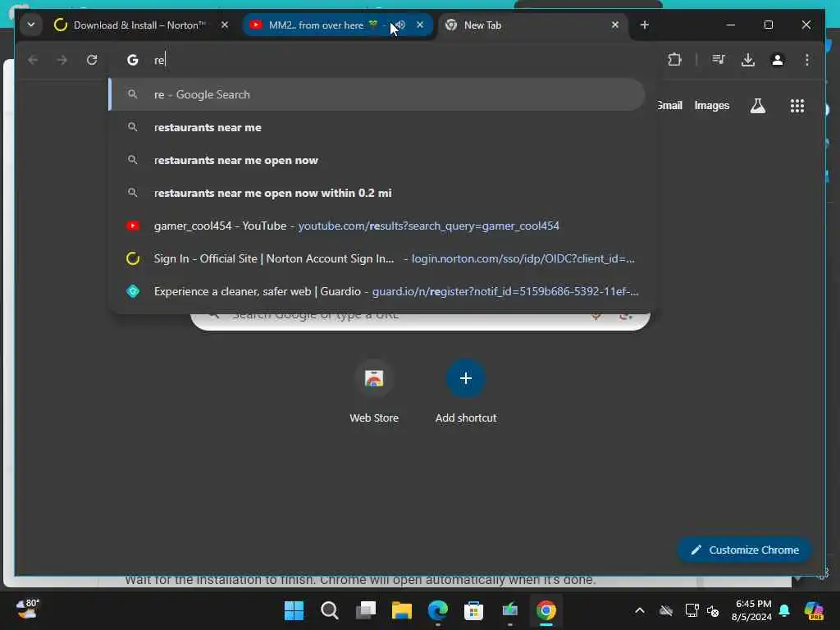This screenshot has height=630, width=840.
Task: Open gamer_cool454 YouTube history suggestion
Action: [377, 226]
